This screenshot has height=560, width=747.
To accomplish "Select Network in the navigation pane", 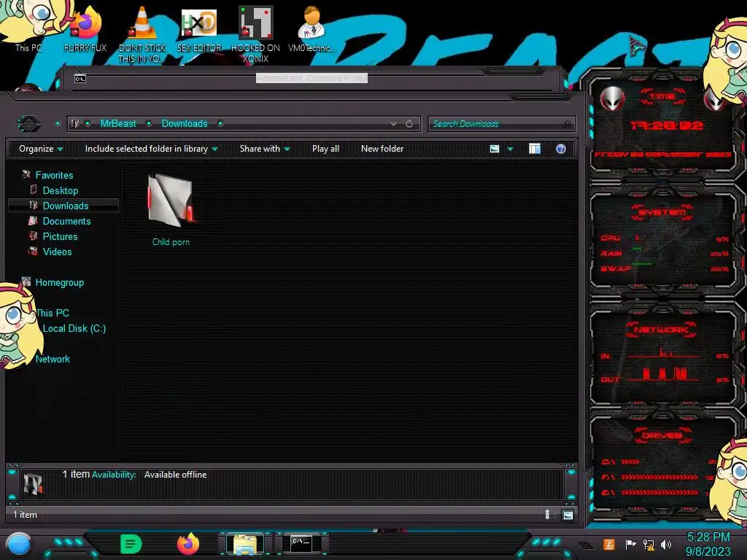I will pos(53,359).
